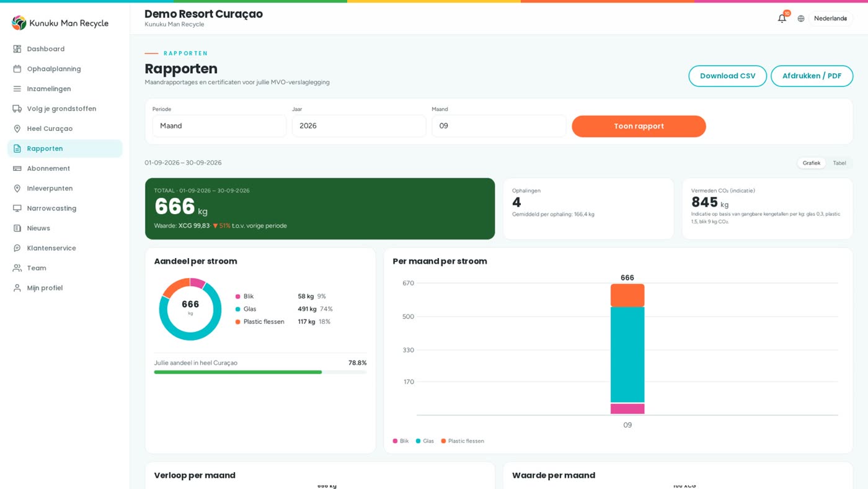The image size is (868, 489).
Task: Click the Kunuku Man Recycle logo
Action: (60, 23)
